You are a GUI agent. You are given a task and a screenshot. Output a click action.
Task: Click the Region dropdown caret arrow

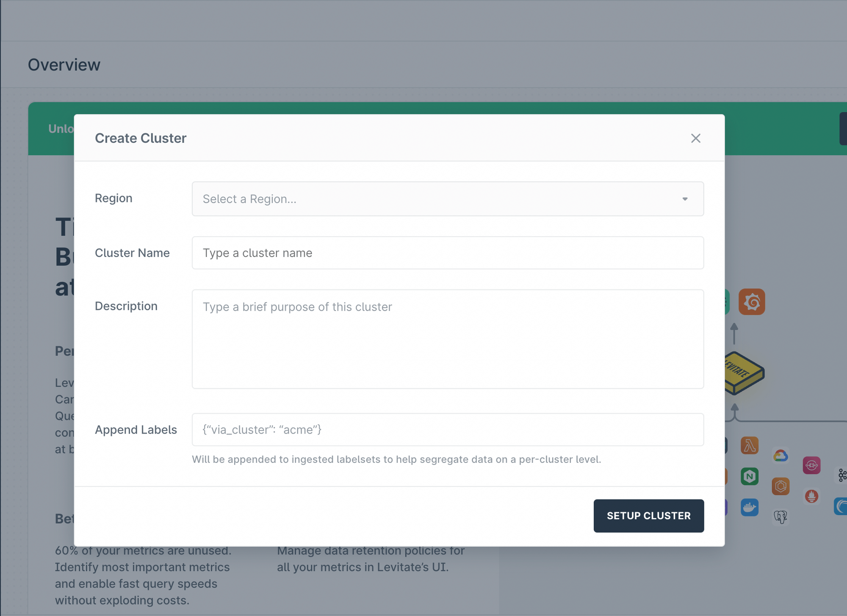[x=685, y=199]
